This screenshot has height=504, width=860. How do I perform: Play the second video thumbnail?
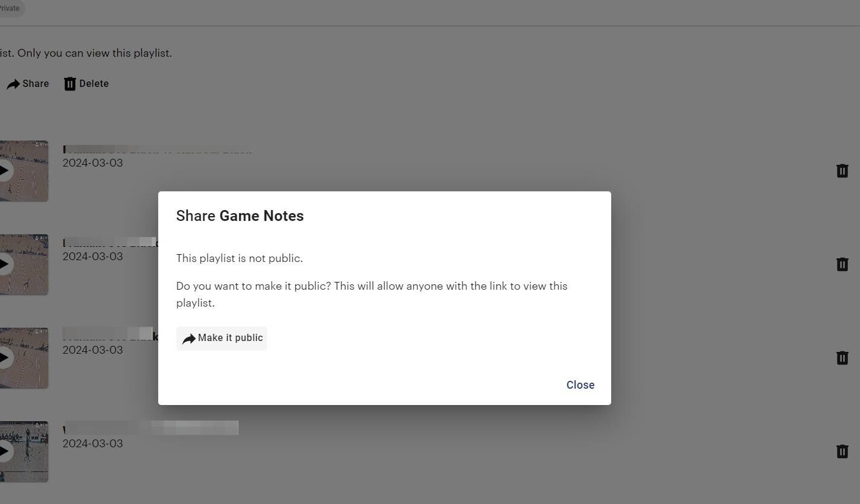pyautogui.click(x=5, y=264)
